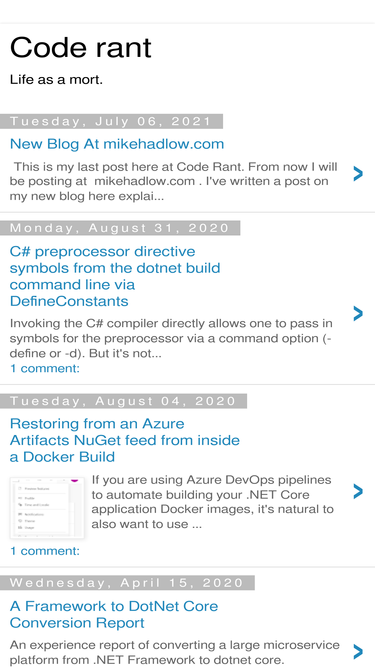Click the chevron arrow beside the Conversion Report post
This screenshot has height=667, width=375.
click(358, 652)
